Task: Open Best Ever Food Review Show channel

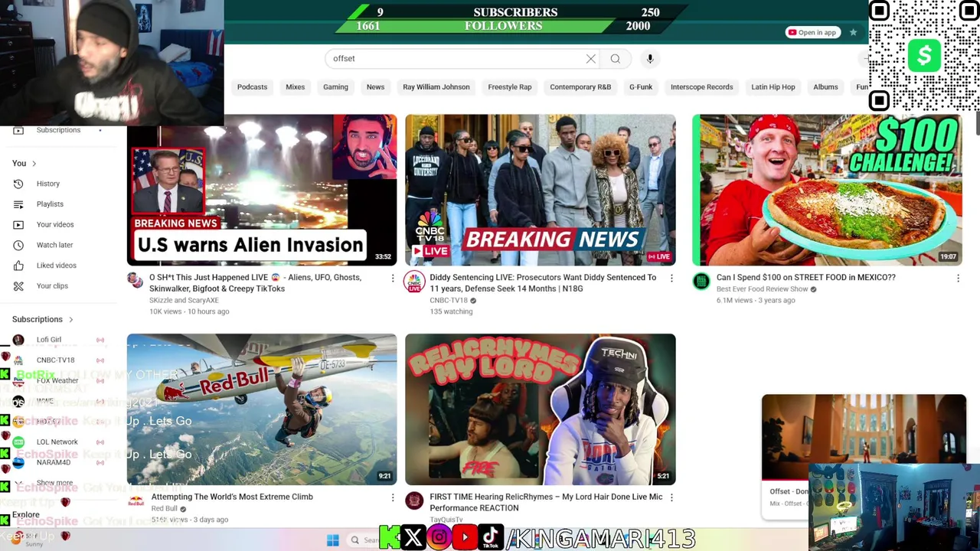Action: (x=762, y=289)
